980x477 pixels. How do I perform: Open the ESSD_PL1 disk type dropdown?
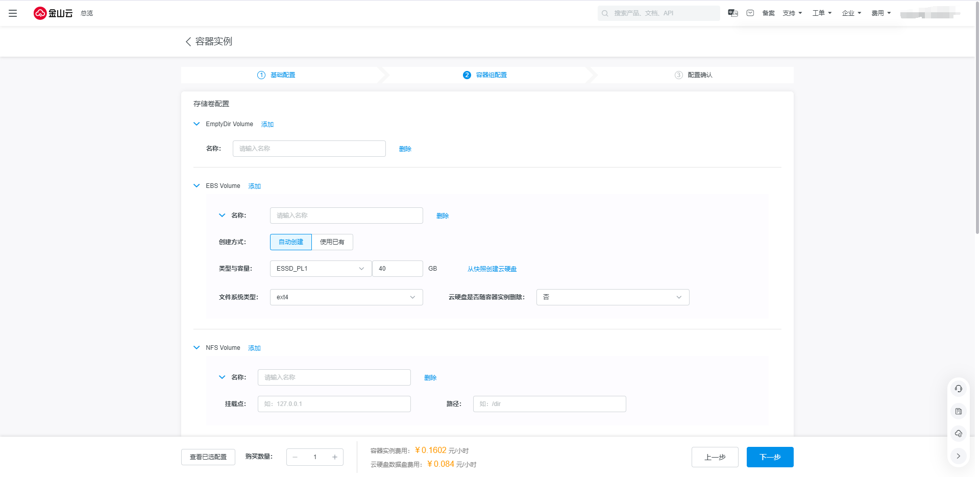click(x=320, y=269)
